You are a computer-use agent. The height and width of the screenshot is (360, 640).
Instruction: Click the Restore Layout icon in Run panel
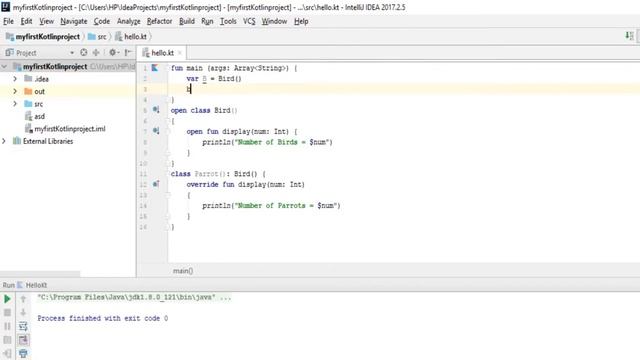point(7,340)
